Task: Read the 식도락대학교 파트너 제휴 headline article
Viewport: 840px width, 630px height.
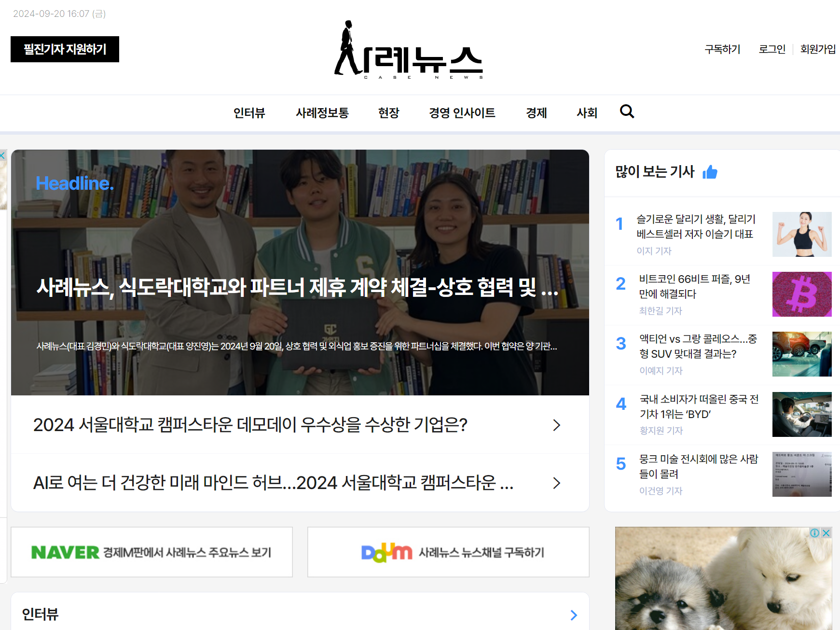Action: coord(298,287)
